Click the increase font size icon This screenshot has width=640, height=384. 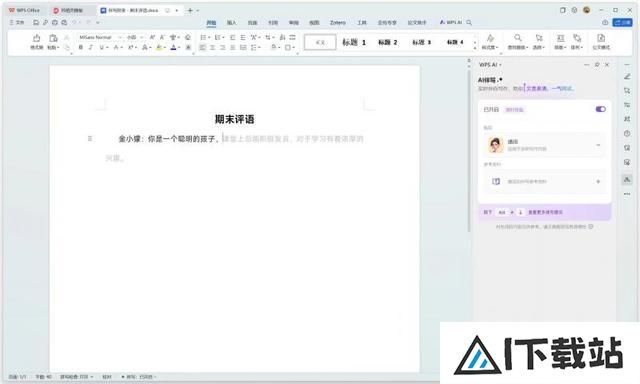(152, 37)
